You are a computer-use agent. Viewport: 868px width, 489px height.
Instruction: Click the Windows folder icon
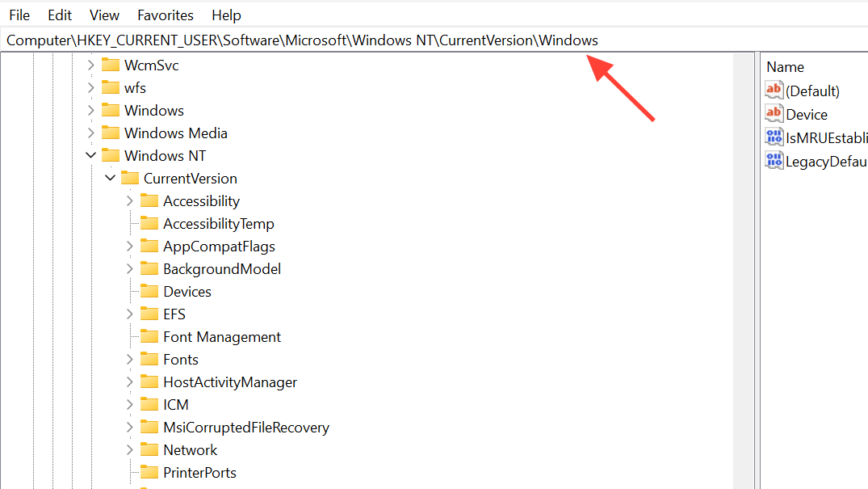click(x=110, y=110)
